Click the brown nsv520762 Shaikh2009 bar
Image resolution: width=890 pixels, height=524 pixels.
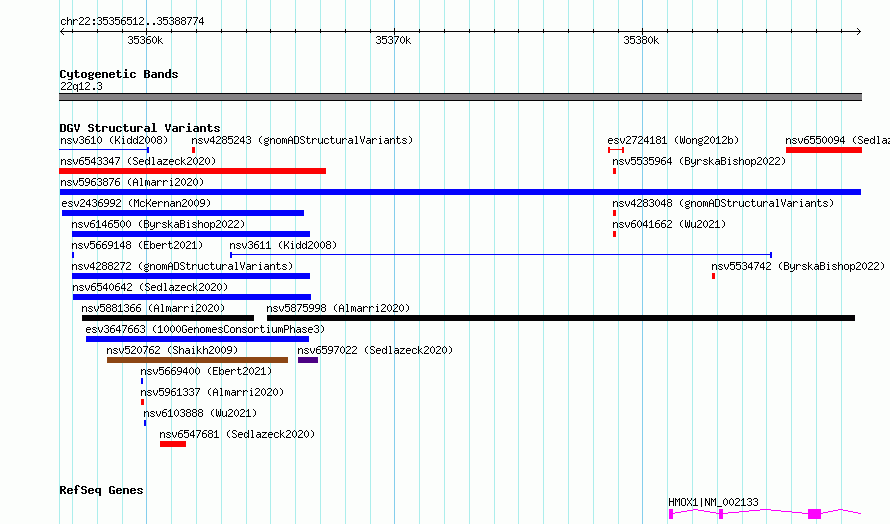[x=198, y=360]
